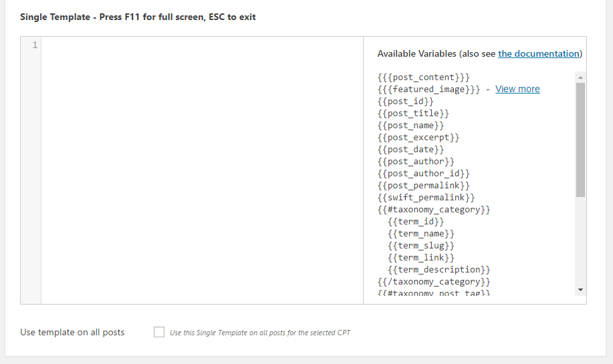Select the {{post_permalink}} variable
Viewport: 613px width, 364px height.
pyautogui.click(x=423, y=186)
